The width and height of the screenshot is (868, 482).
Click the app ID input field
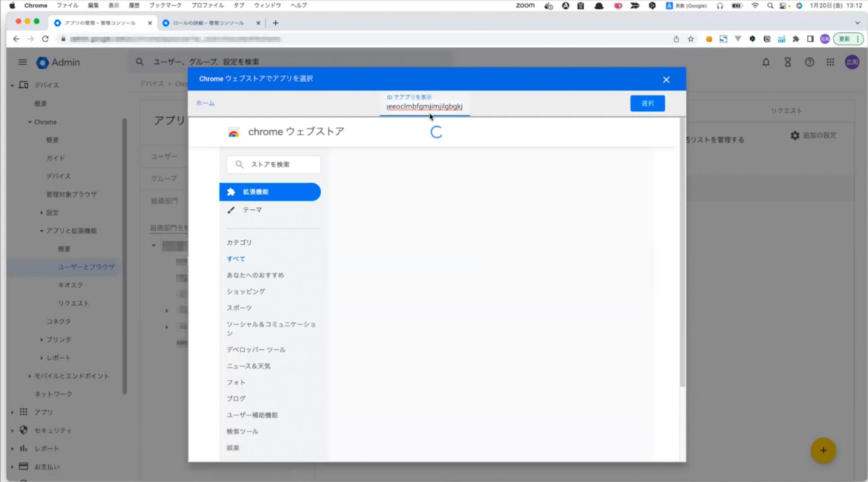click(424, 106)
